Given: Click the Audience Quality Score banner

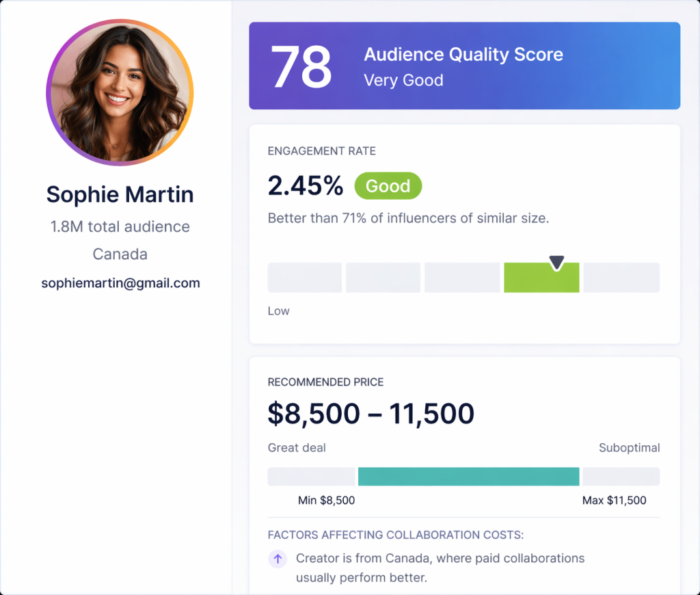Looking at the screenshot, I should click(x=465, y=66).
